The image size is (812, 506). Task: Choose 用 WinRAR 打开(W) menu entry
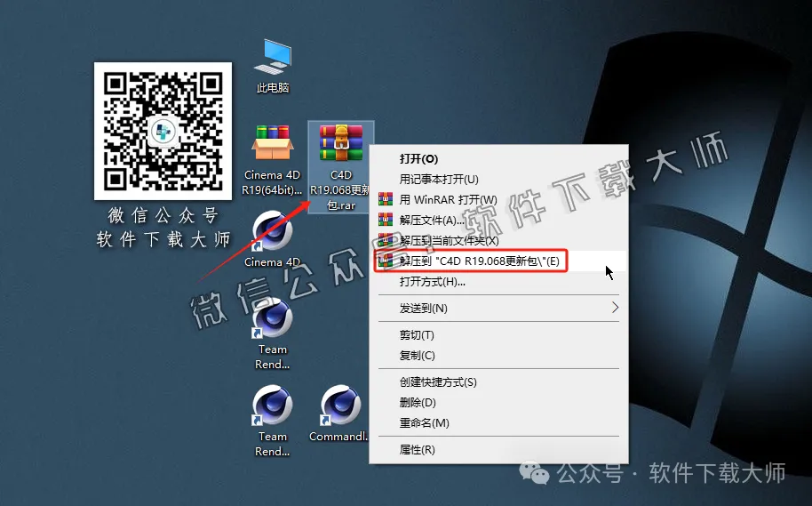coord(498,199)
